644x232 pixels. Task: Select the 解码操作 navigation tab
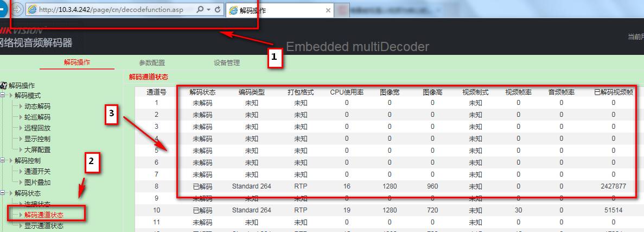[x=77, y=62]
